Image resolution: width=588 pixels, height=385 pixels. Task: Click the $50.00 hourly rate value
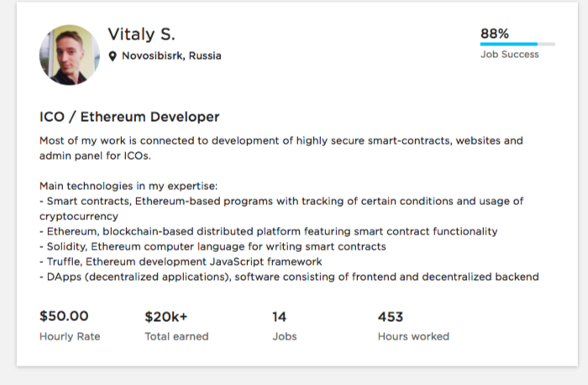65,317
